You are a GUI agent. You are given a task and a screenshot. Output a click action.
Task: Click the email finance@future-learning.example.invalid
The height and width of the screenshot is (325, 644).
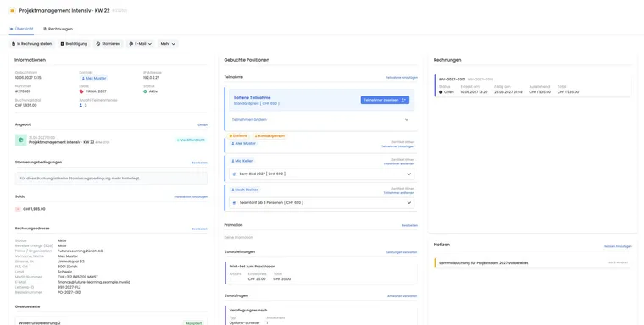tap(94, 282)
